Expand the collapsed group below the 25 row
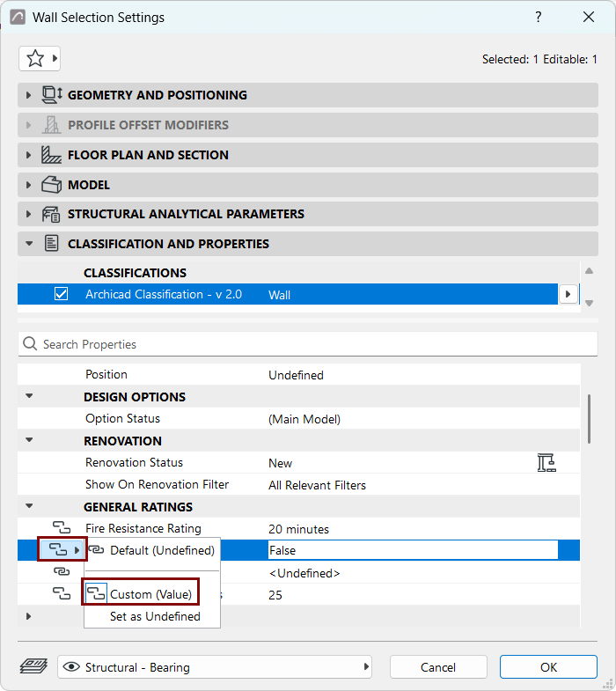The width and height of the screenshot is (616, 691). pyautogui.click(x=29, y=616)
